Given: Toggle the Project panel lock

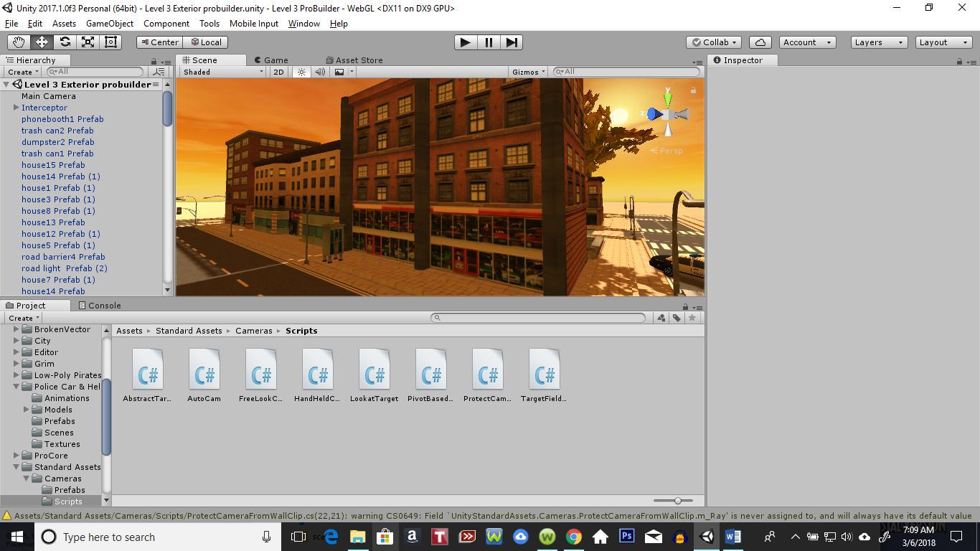Looking at the screenshot, I should pyautogui.click(x=685, y=306).
